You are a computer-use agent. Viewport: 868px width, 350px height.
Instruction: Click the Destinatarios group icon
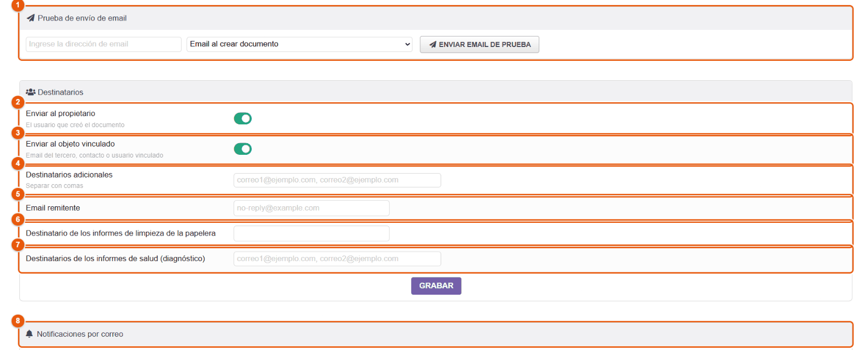point(31,91)
